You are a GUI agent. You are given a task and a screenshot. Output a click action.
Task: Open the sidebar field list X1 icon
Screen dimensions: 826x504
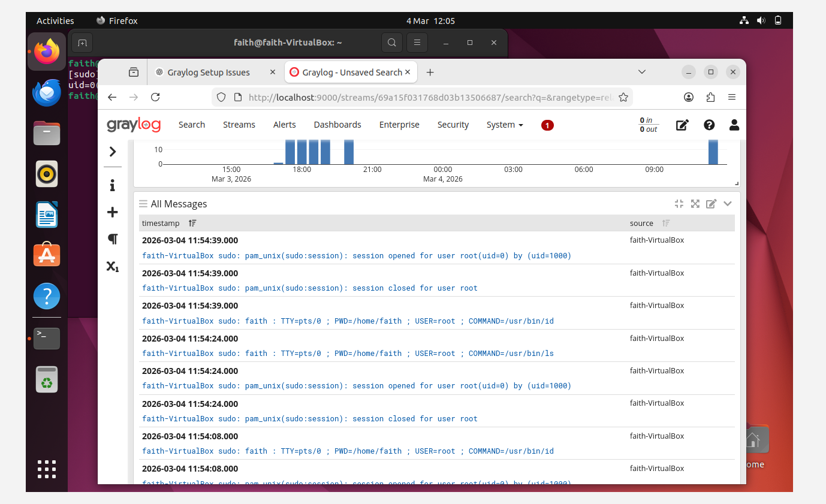click(x=112, y=266)
